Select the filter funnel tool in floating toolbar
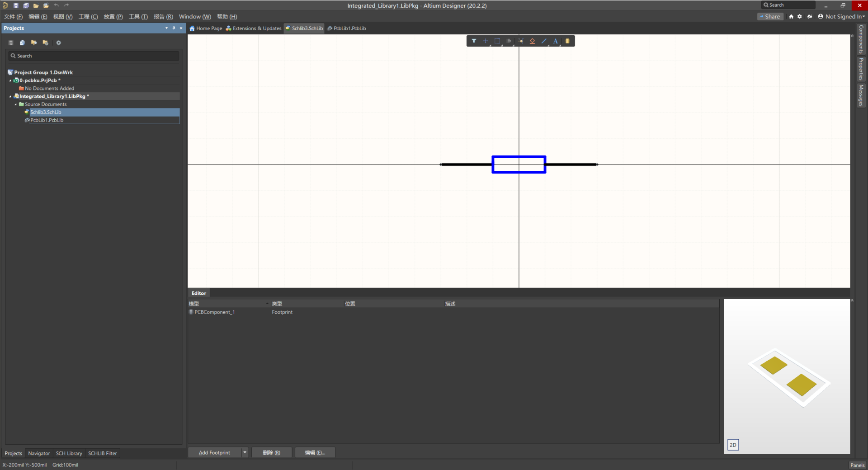The image size is (868, 470). (x=474, y=41)
